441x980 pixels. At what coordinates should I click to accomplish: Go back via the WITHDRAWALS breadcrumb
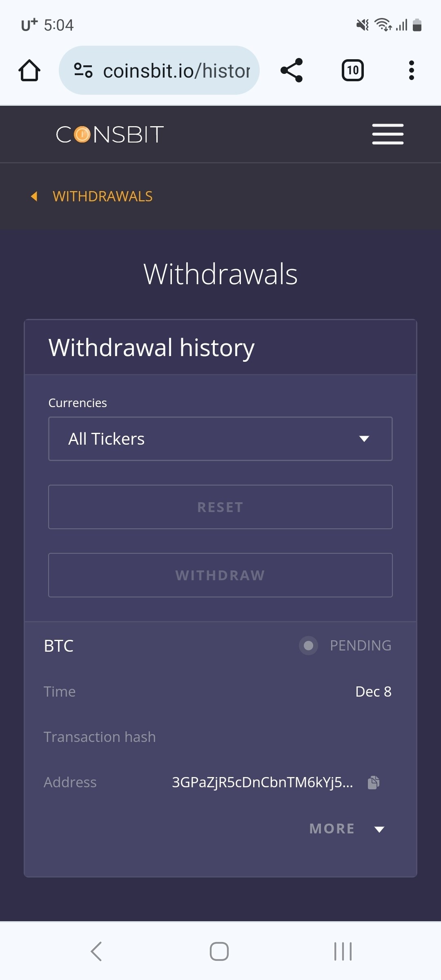click(x=102, y=196)
